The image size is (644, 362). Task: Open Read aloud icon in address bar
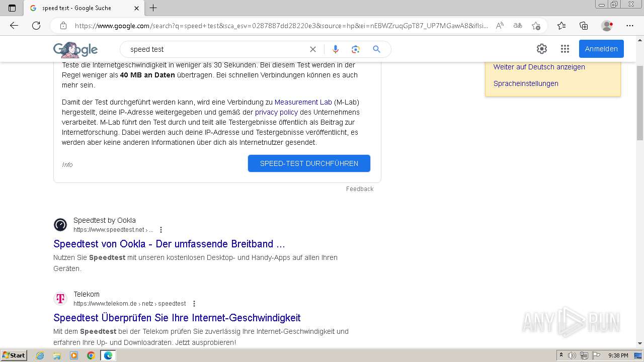click(500, 26)
